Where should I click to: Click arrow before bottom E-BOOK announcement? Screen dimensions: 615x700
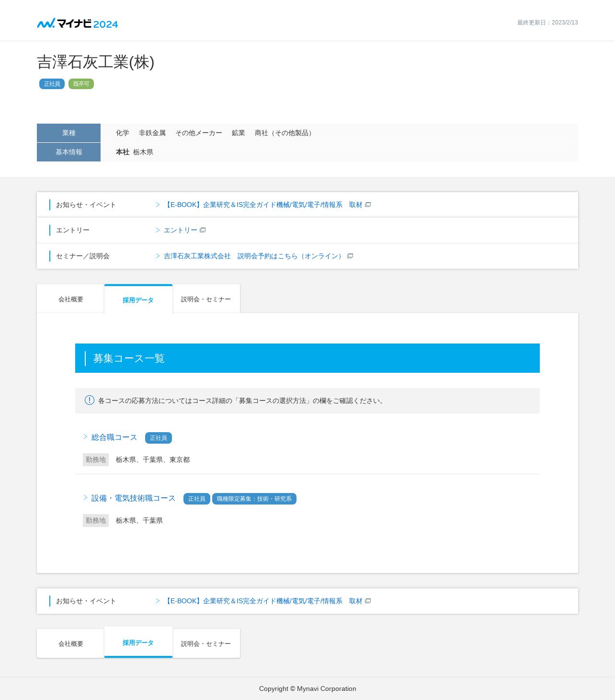(x=158, y=601)
